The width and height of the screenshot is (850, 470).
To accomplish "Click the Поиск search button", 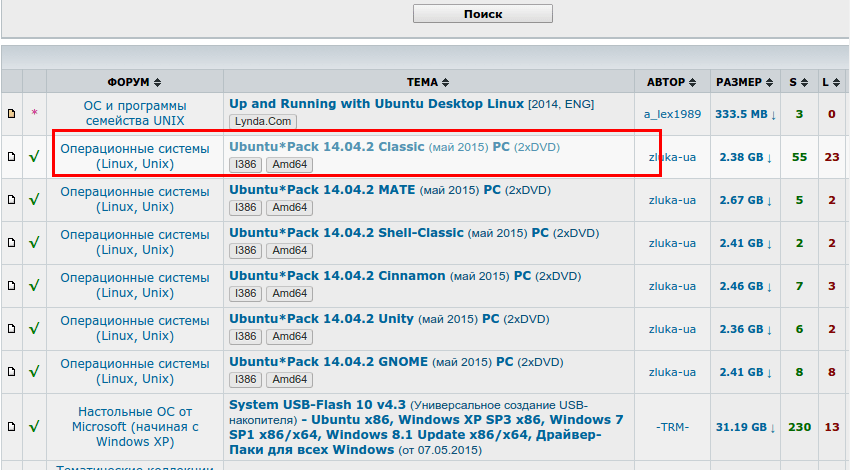I will pyautogui.click(x=482, y=14).
